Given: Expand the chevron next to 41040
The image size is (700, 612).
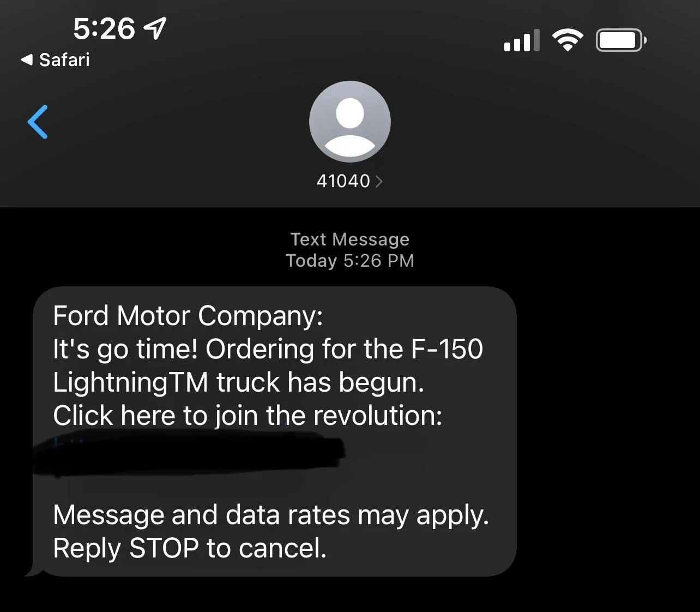Looking at the screenshot, I should tap(379, 181).
